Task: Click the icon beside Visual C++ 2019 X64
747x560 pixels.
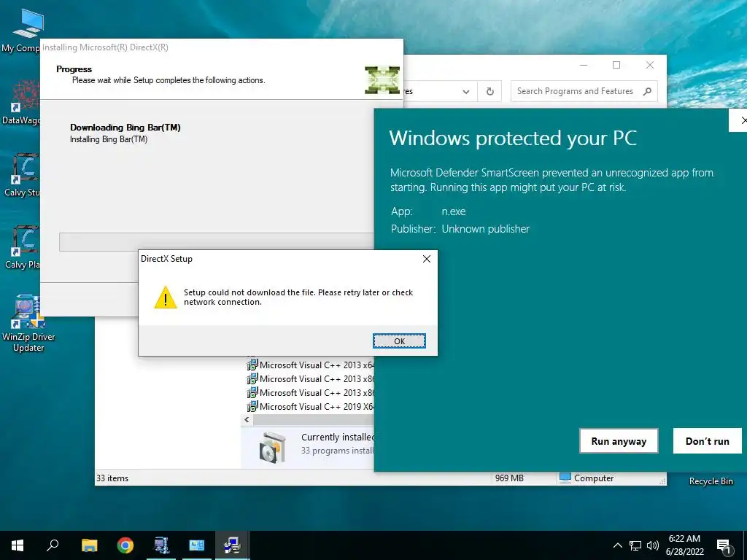Action: (252, 407)
